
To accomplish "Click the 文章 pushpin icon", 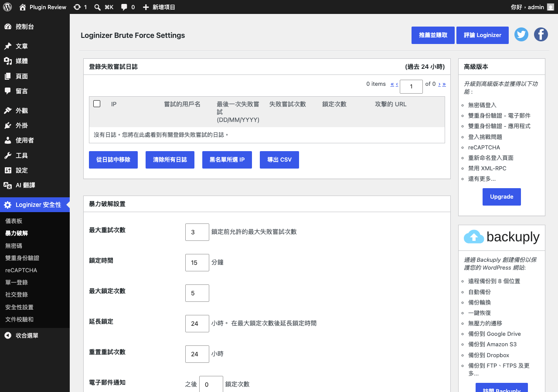I will click(x=8, y=46).
